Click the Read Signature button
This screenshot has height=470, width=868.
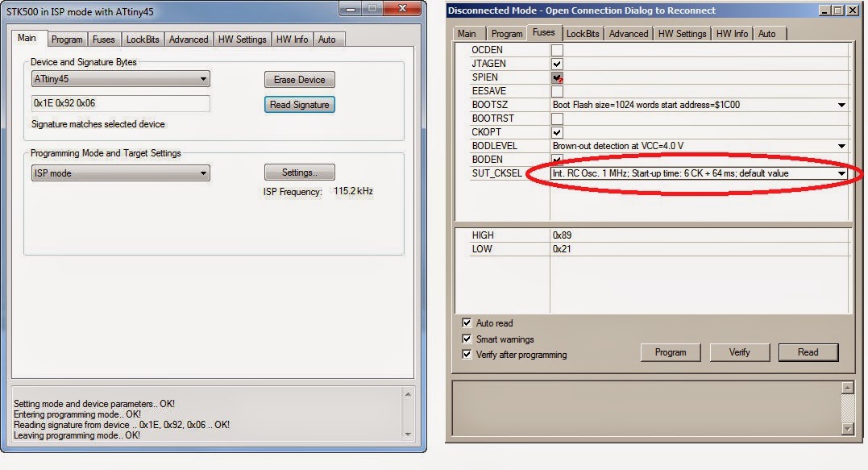300,105
